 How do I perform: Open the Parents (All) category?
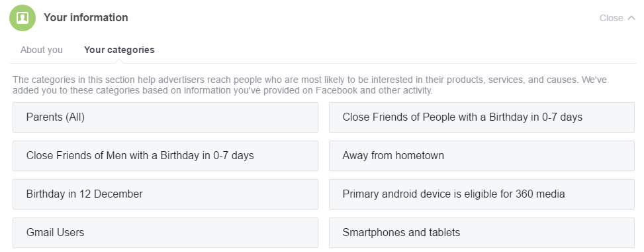tap(165, 117)
